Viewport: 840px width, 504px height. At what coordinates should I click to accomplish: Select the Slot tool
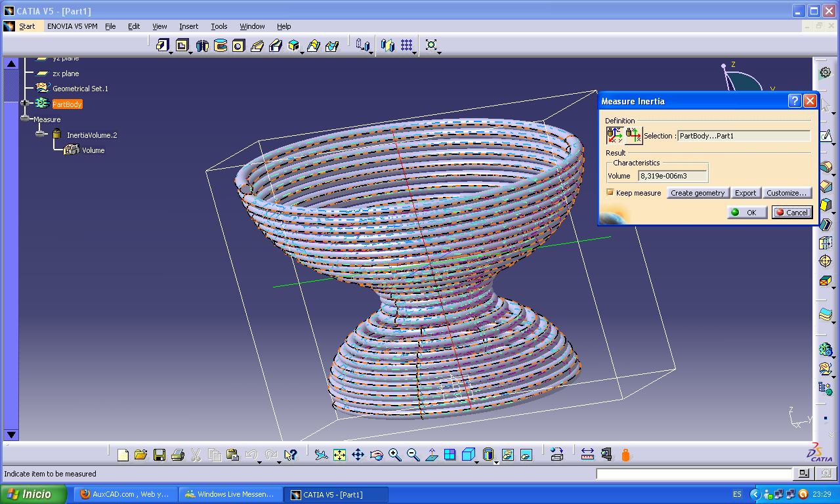[276, 45]
